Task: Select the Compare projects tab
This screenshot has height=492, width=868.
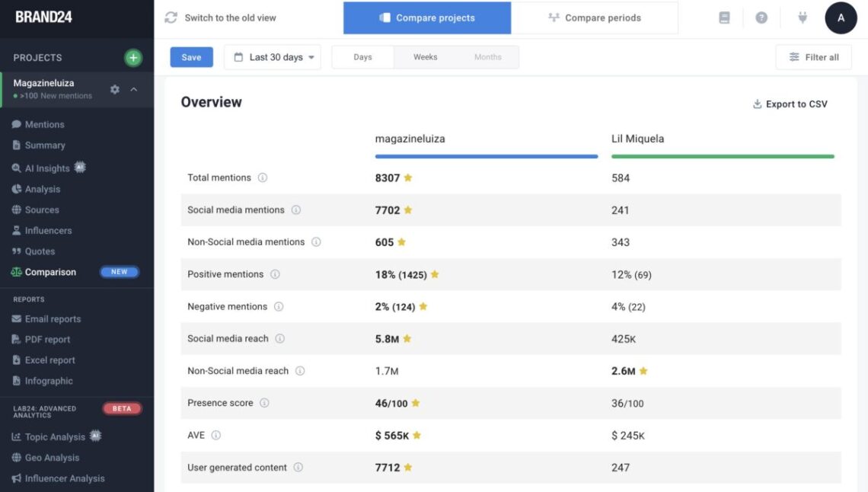Action: click(x=427, y=17)
